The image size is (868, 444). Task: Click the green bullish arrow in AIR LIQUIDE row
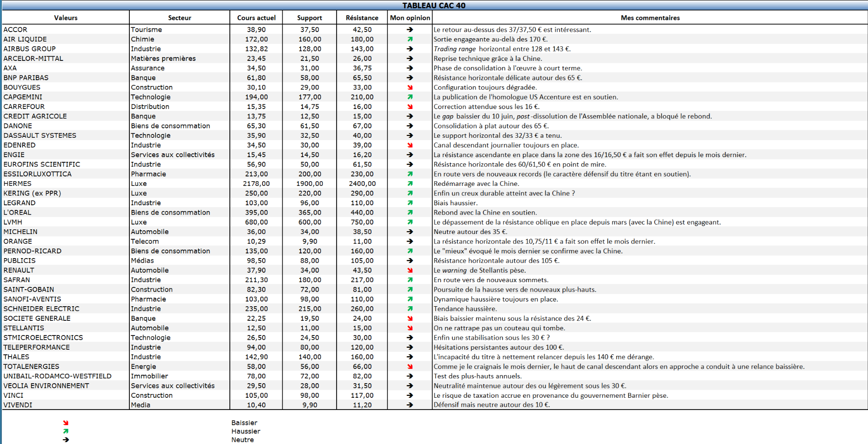pos(410,39)
